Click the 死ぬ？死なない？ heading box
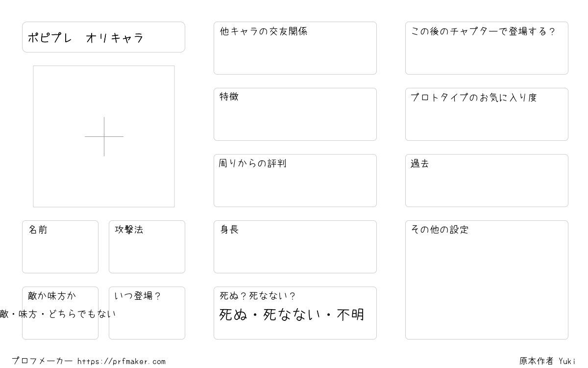Viewport: 588px width, 368px height. [295, 313]
